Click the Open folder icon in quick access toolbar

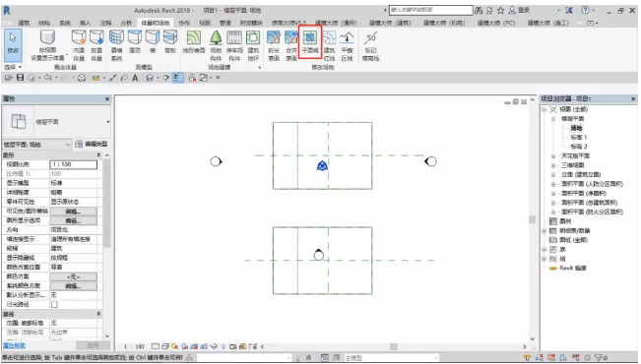[8, 78]
